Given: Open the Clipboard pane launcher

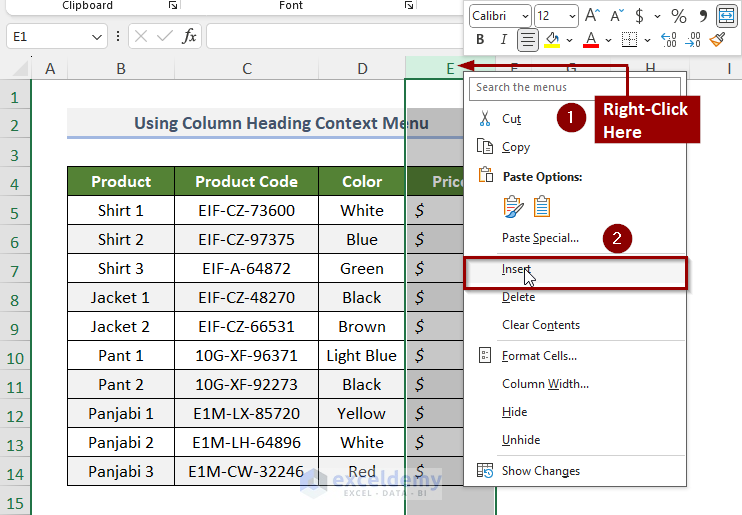Looking at the screenshot, I should (173, 6).
